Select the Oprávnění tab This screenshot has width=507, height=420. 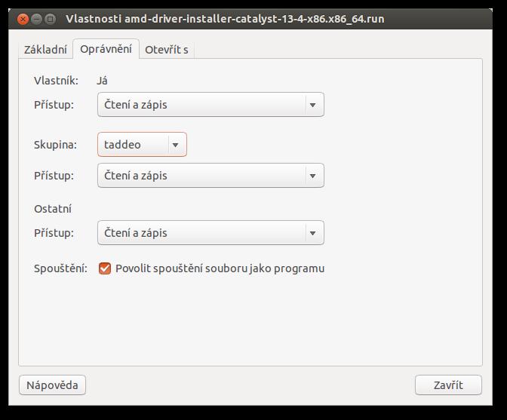[x=106, y=49]
